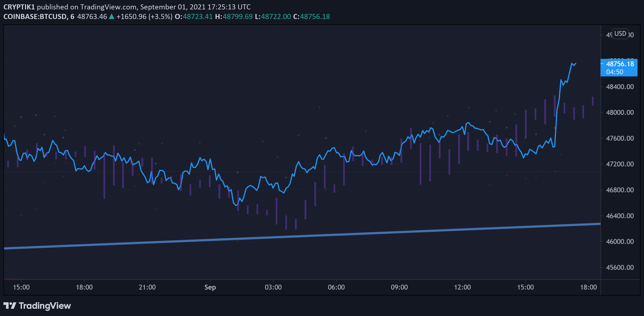This screenshot has width=644, height=316.
Task: Click the last price 48763.46 in header
Action: [92, 16]
